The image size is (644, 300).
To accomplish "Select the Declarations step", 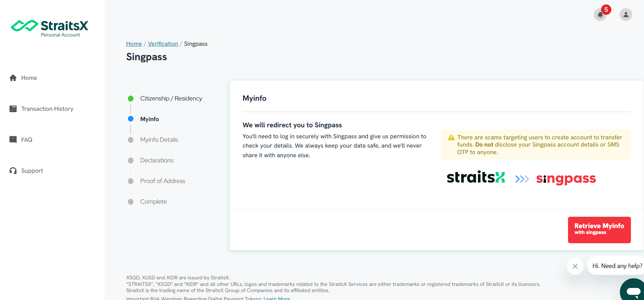I will [157, 160].
